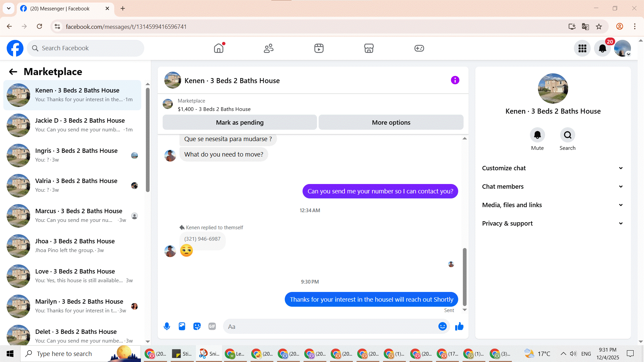Send a thumbs-up like

459,326
